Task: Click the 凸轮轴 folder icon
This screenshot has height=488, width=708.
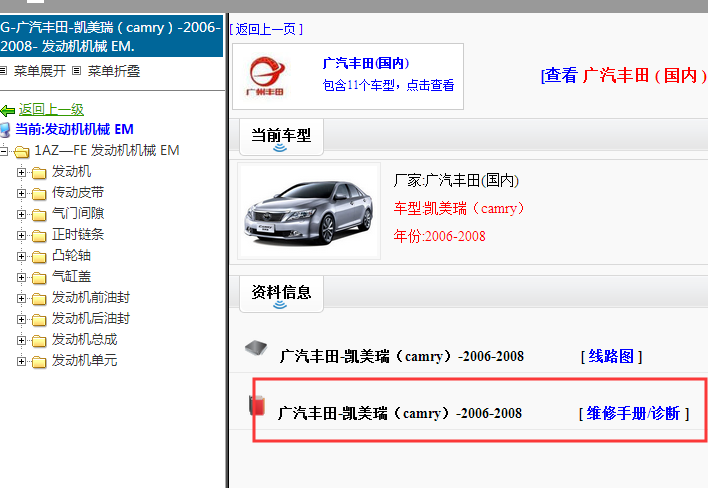Action: click(39, 257)
